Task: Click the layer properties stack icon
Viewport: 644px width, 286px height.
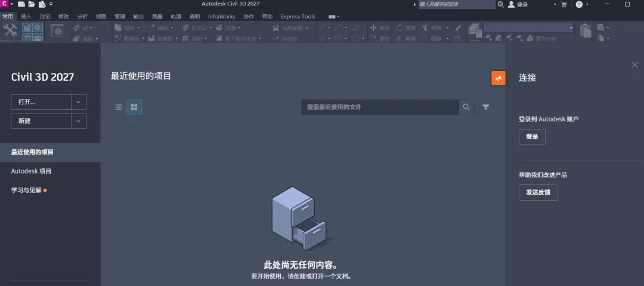Action: [475, 31]
